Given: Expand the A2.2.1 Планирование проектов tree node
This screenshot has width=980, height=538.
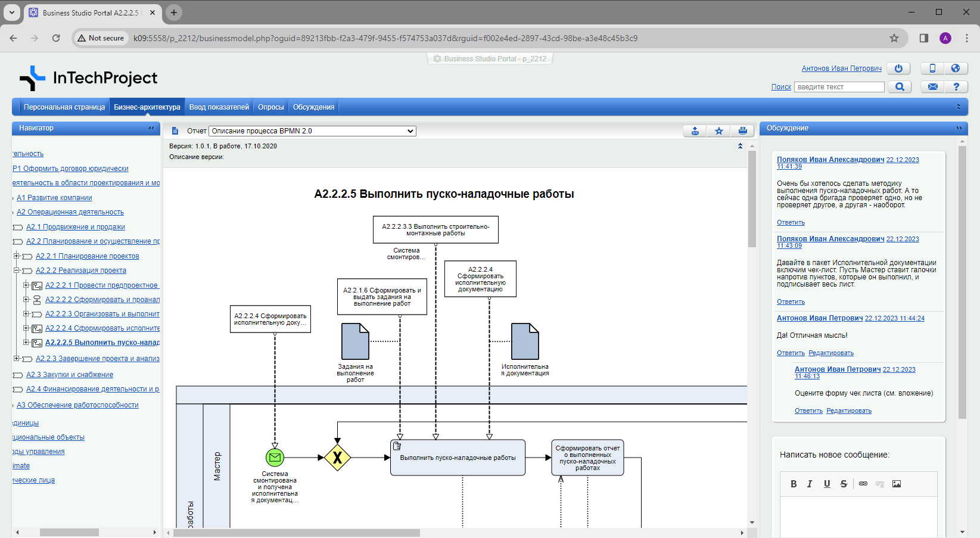Looking at the screenshot, I should pos(17,256).
